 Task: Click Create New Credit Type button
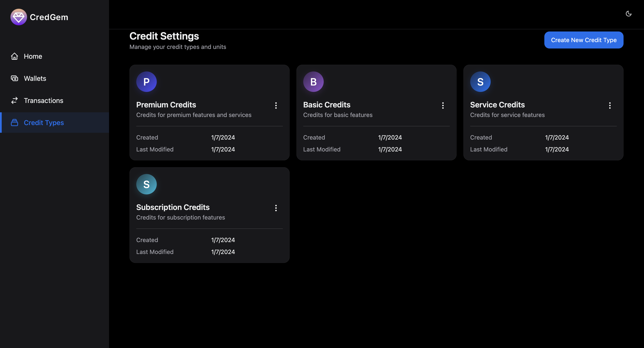coord(584,40)
